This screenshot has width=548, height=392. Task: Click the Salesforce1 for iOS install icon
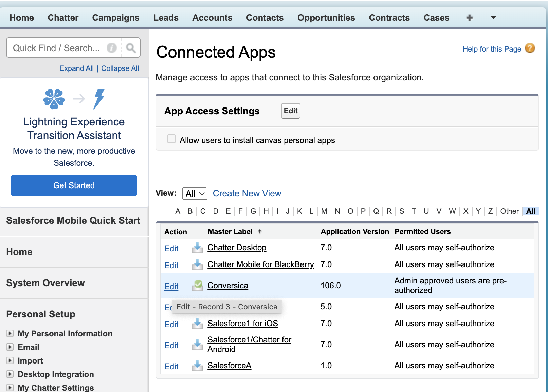pos(197,324)
